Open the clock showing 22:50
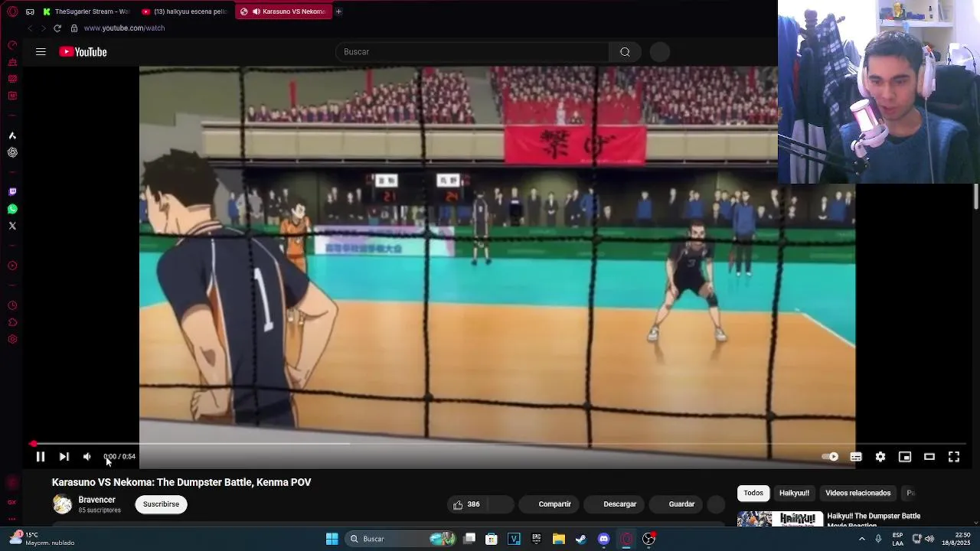Screen dimensions: 980x551 pyautogui.click(x=956, y=539)
